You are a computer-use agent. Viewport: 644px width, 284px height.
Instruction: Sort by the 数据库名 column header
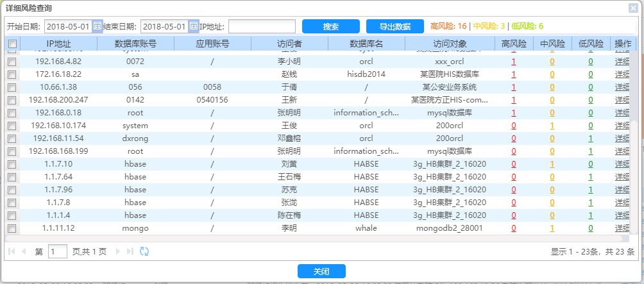(x=366, y=44)
